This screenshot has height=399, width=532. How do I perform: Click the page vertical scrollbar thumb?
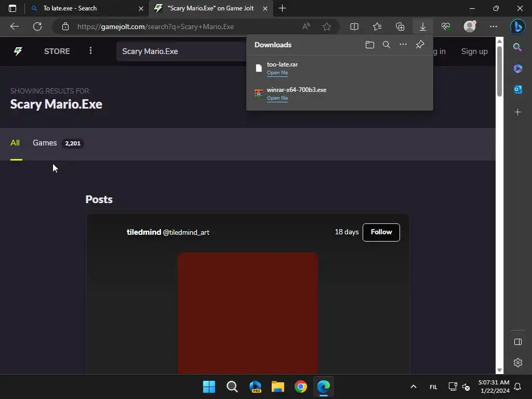(x=499, y=71)
